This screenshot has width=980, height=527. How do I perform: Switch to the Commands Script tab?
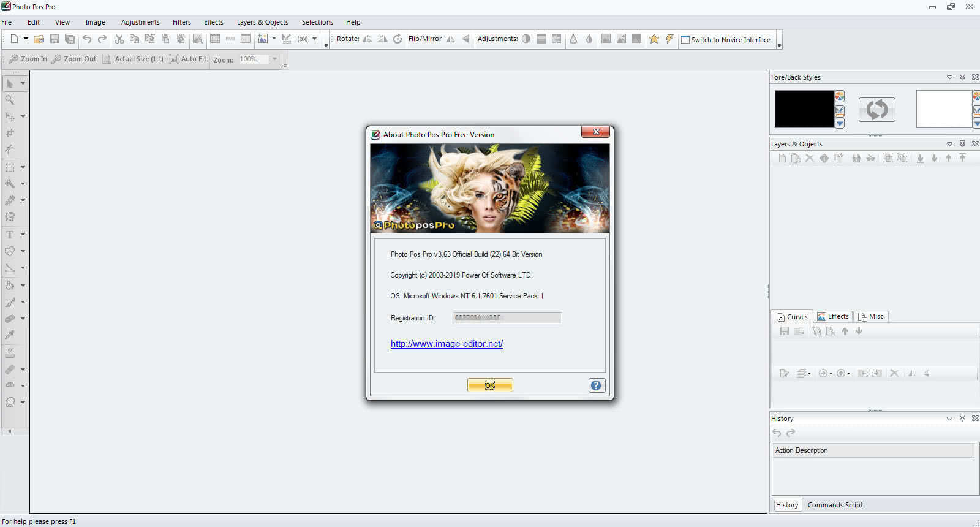[x=835, y=505]
